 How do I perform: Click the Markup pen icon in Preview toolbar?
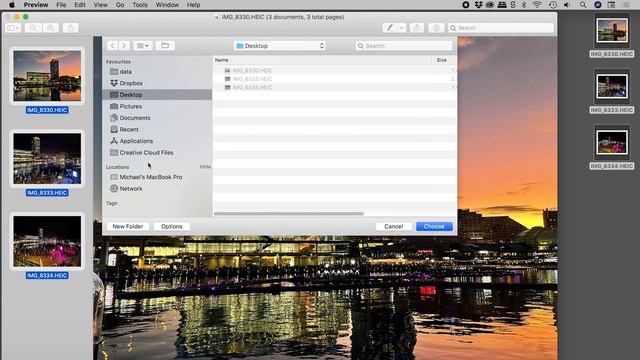click(x=390, y=28)
